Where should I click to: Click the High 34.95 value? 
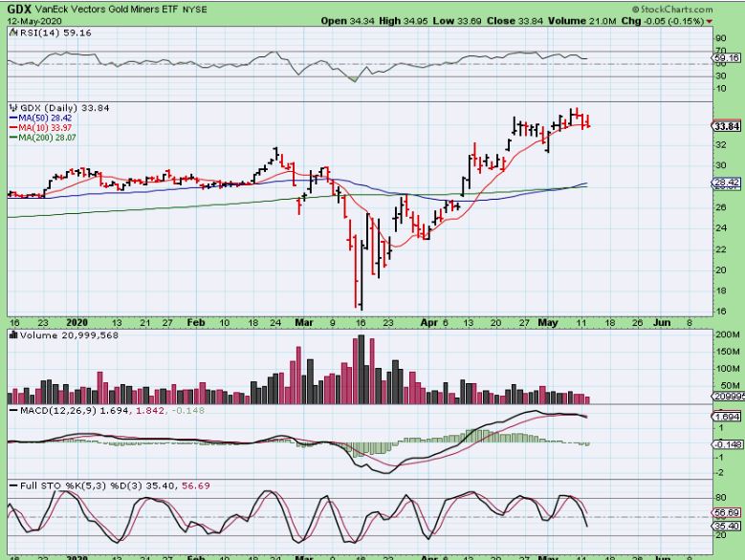[404, 21]
